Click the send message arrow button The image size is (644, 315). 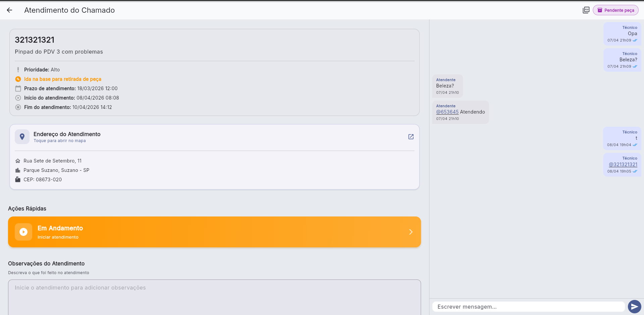[x=634, y=307]
